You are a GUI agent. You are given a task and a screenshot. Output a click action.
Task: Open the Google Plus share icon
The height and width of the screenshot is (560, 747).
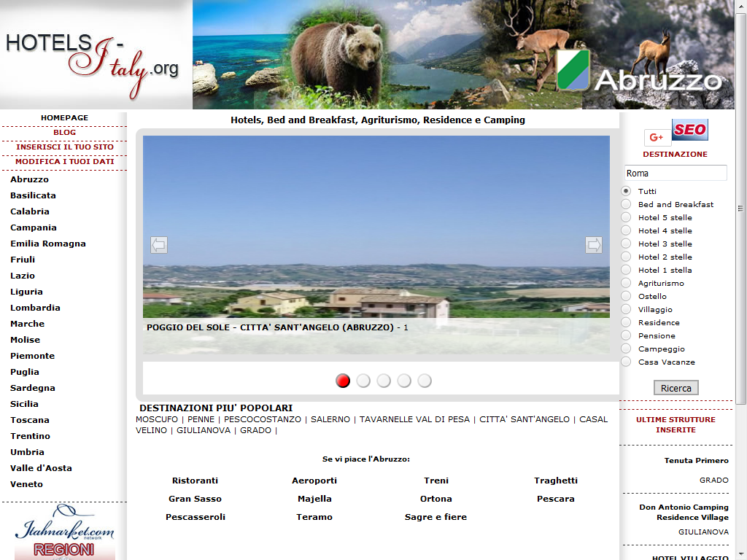tap(657, 138)
